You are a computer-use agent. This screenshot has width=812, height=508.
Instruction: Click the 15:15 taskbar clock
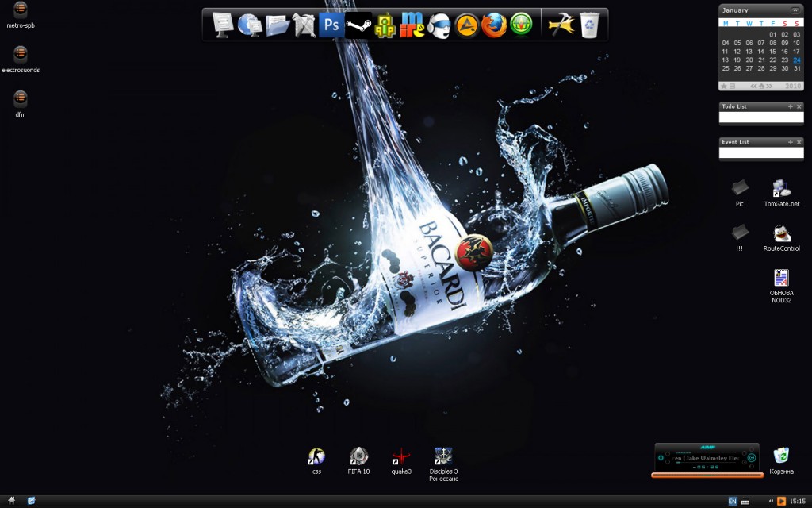click(x=798, y=502)
